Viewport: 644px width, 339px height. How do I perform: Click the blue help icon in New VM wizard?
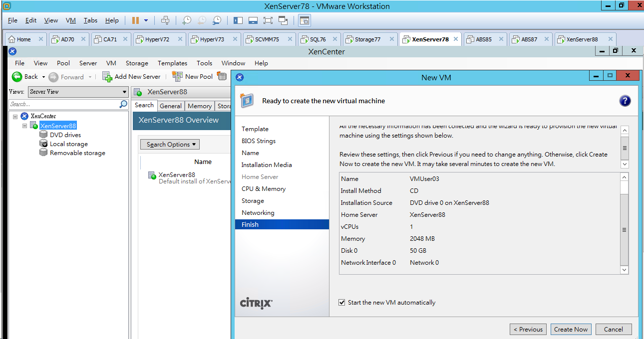[x=625, y=101]
